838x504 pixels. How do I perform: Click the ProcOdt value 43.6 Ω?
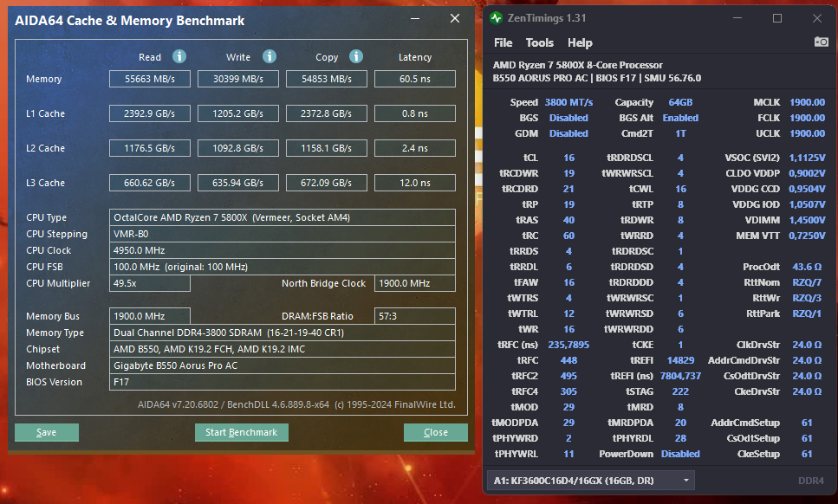tap(807, 267)
